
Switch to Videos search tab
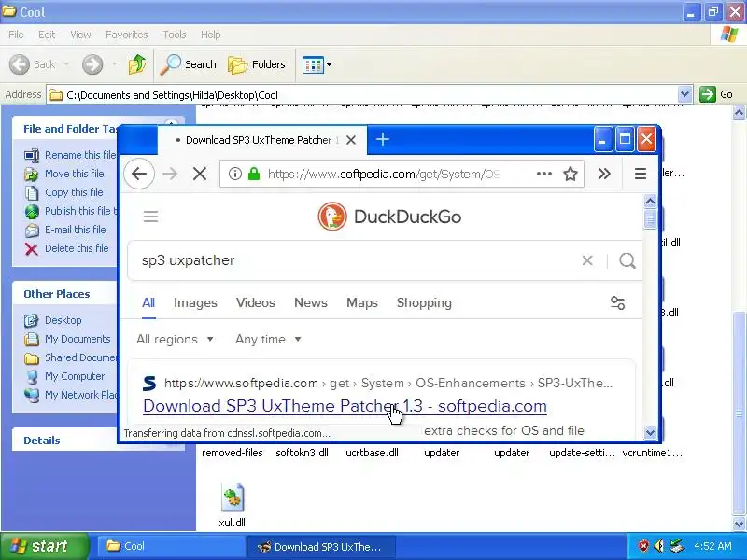[x=256, y=302]
